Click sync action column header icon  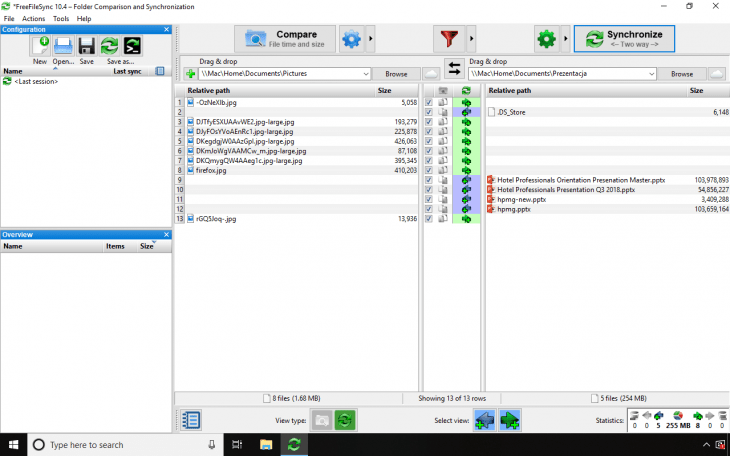tap(466, 90)
